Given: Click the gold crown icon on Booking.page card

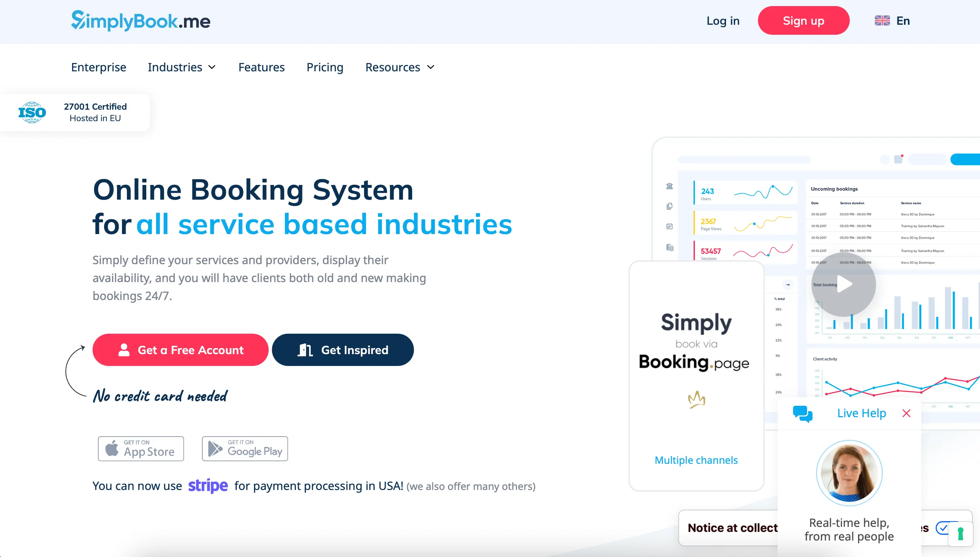Looking at the screenshot, I should point(696,400).
